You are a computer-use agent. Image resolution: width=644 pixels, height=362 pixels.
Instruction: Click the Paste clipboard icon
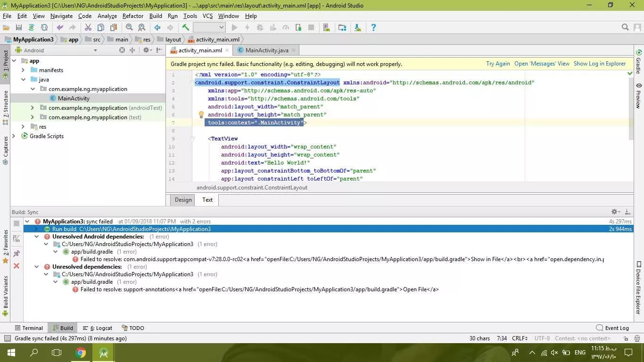(114, 28)
